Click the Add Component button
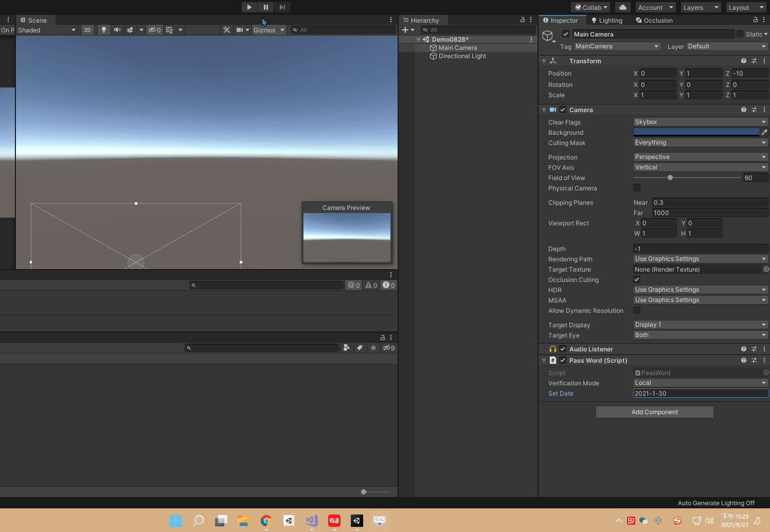This screenshot has height=532, width=770. click(654, 412)
